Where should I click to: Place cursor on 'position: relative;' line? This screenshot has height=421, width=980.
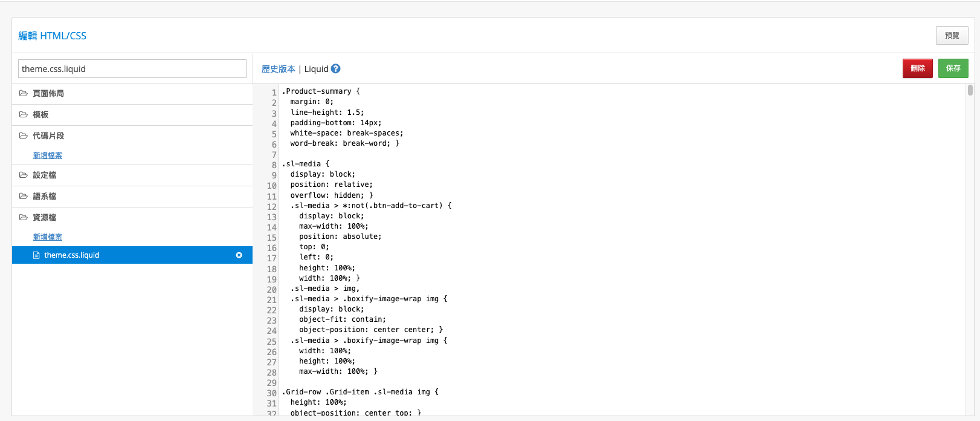point(332,184)
